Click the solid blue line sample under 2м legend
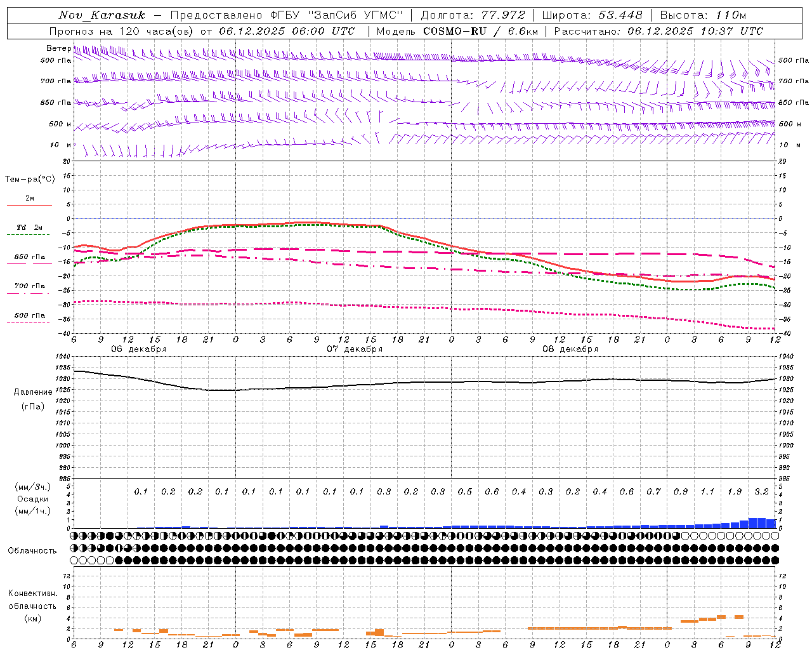 (29, 205)
